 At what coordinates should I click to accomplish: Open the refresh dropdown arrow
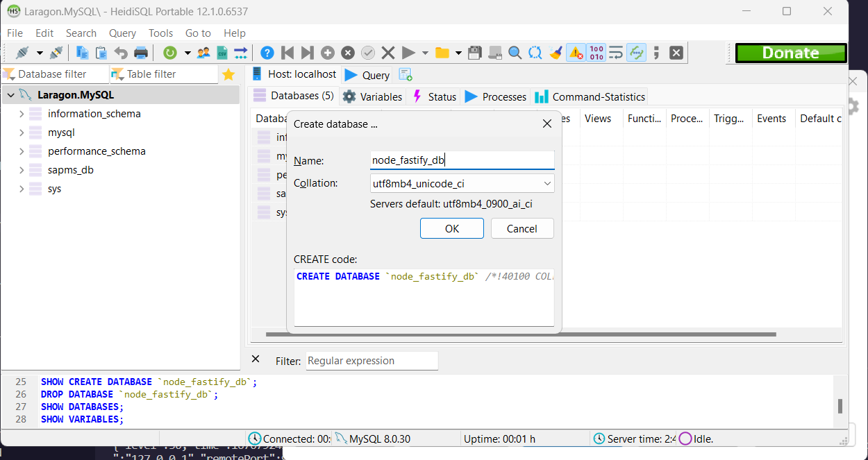tap(187, 53)
